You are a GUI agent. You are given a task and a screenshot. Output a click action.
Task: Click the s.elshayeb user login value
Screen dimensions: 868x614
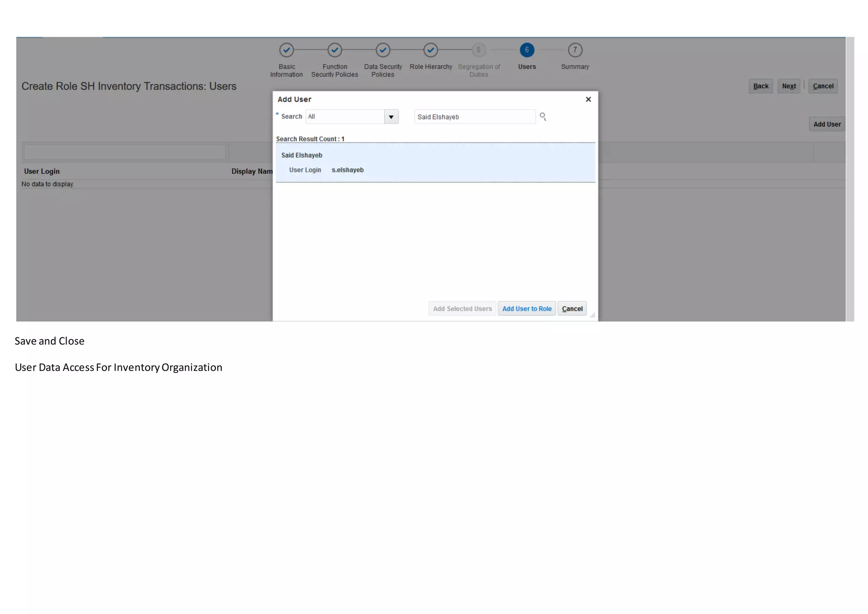tap(348, 170)
